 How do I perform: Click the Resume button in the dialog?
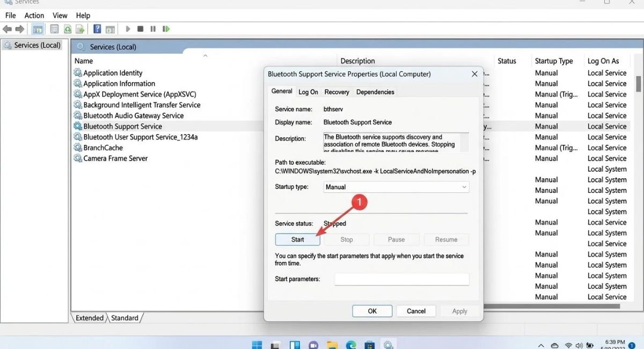pyautogui.click(x=446, y=239)
